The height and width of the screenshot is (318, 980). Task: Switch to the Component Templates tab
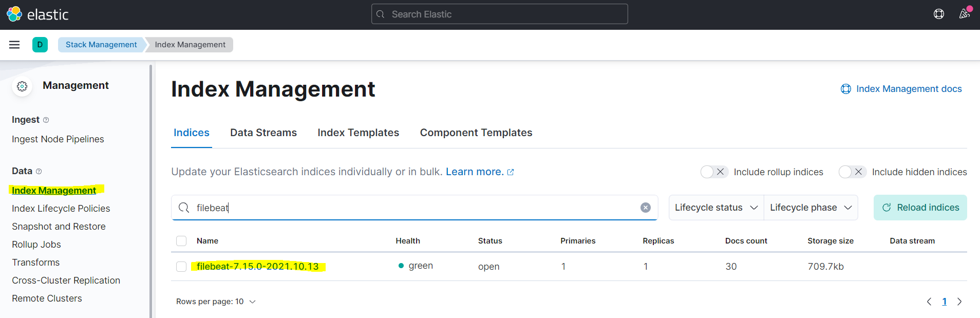click(x=476, y=133)
